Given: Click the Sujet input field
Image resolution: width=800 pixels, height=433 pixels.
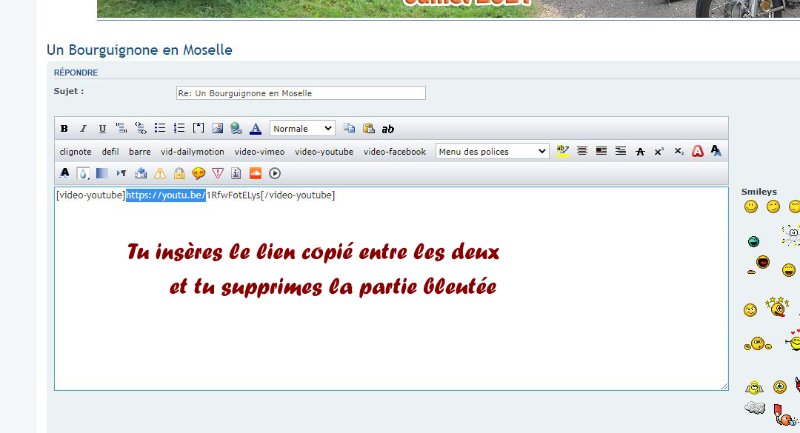Looking at the screenshot, I should [x=300, y=93].
